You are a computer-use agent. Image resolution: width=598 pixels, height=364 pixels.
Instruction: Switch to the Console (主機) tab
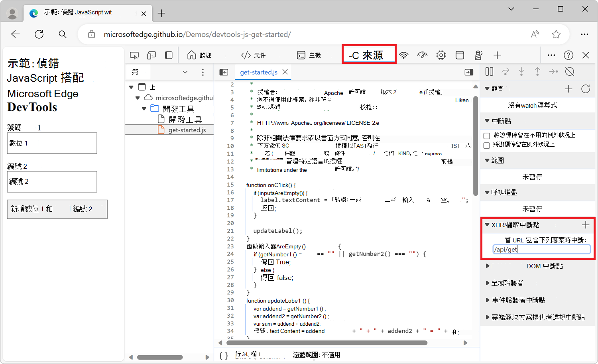point(309,55)
